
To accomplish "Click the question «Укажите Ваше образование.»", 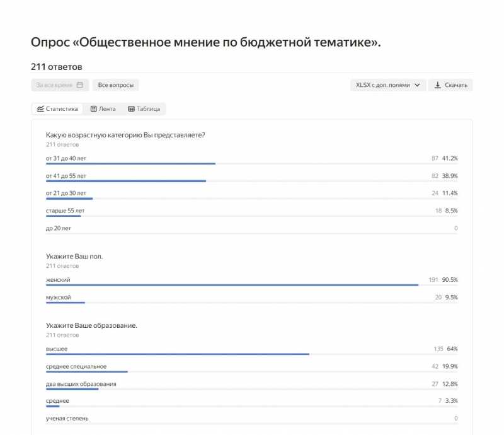I will click(91, 325).
